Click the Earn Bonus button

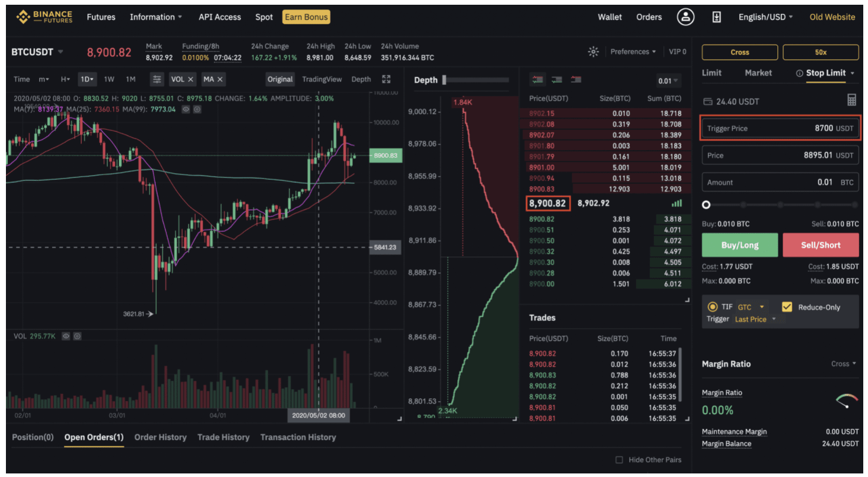tap(306, 17)
